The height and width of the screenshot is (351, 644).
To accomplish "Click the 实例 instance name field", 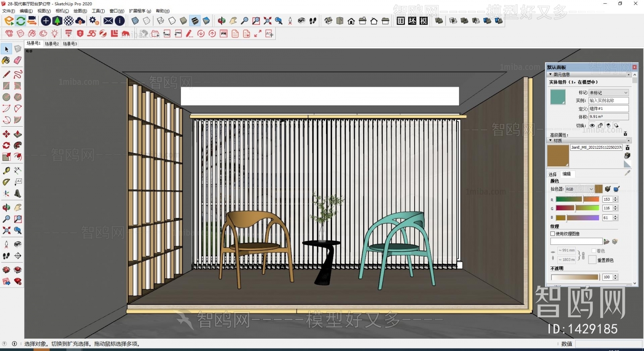I will pyautogui.click(x=609, y=101).
